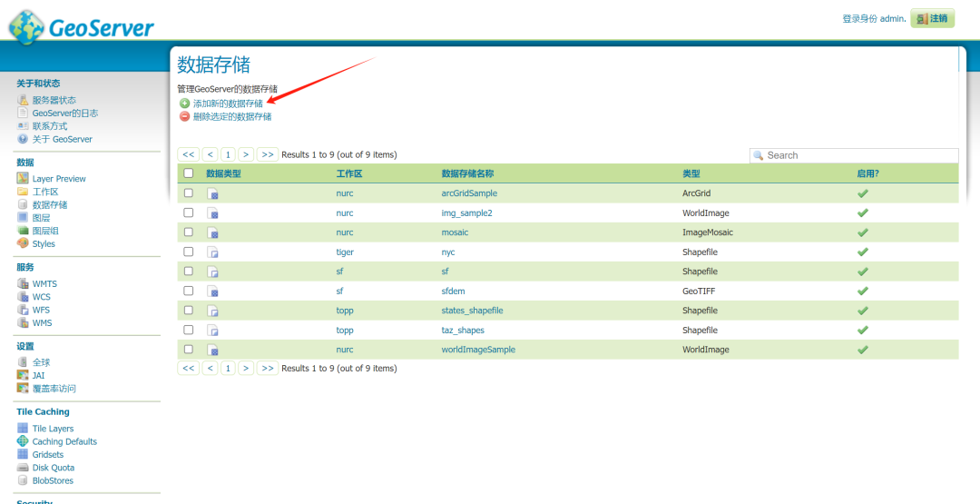This screenshot has height=504, width=980.
Task: Click the Styles palette icon
Action: pos(23,243)
